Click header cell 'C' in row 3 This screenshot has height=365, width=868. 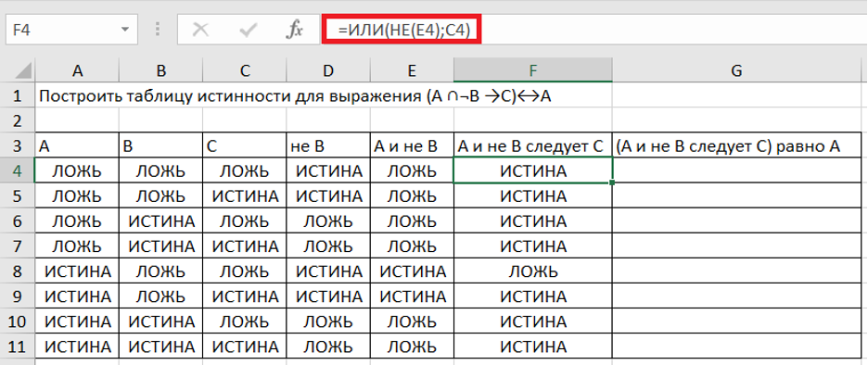tap(245, 145)
